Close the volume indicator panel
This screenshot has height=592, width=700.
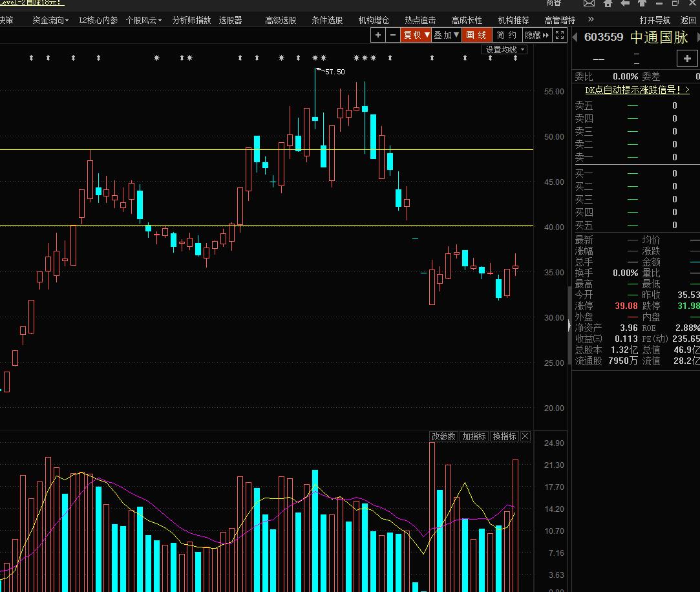[525, 436]
